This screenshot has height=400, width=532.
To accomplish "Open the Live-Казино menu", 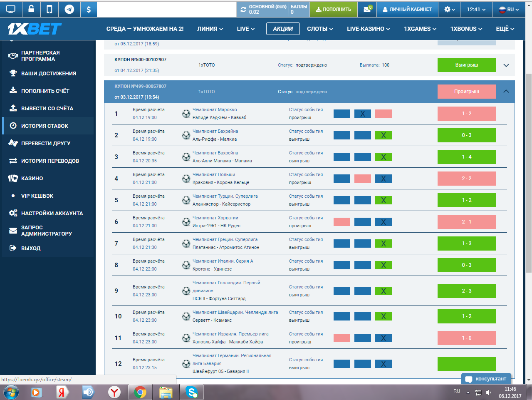I will pyautogui.click(x=369, y=29).
